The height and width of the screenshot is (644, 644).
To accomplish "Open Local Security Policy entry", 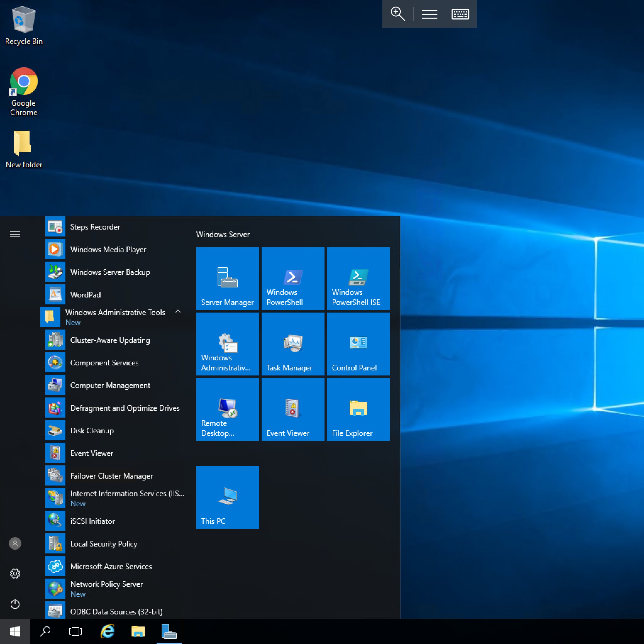I will click(x=104, y=544).
